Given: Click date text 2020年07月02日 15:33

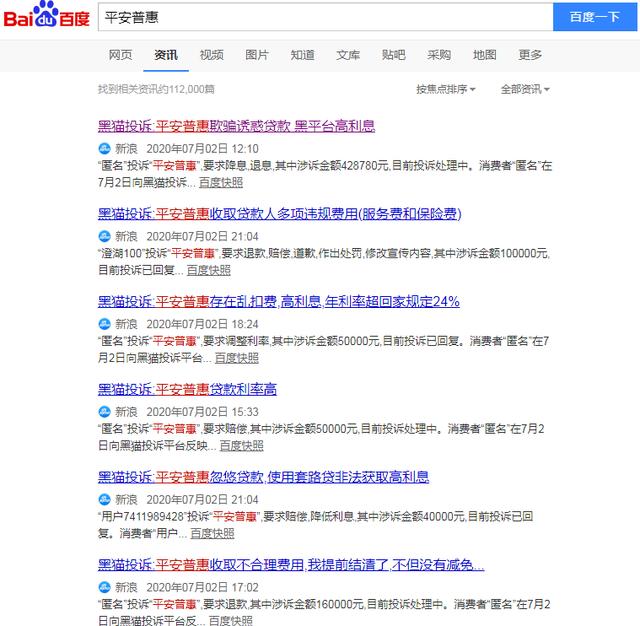Looking at the screenshot, I should (202, 412).
